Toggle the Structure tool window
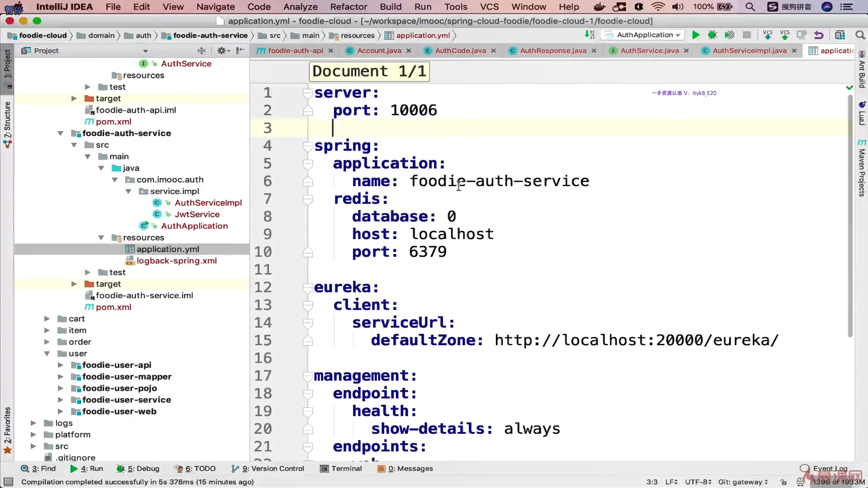 coord(7,122)
